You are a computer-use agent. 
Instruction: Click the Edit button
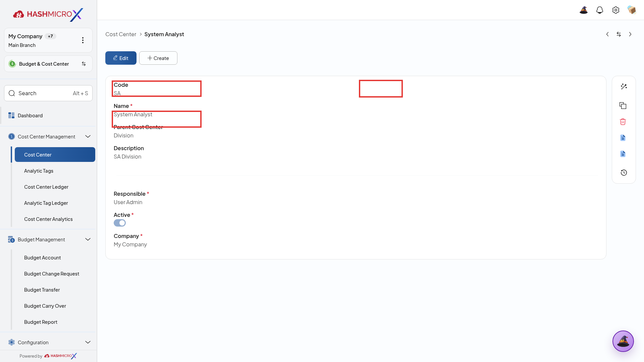[x=121, y=58]
